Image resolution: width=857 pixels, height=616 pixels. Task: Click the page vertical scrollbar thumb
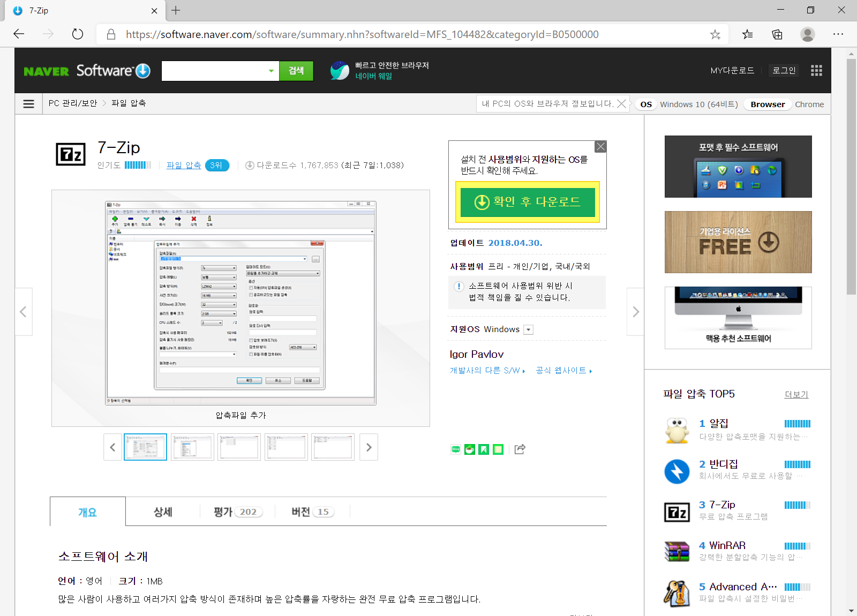point(851,177)
